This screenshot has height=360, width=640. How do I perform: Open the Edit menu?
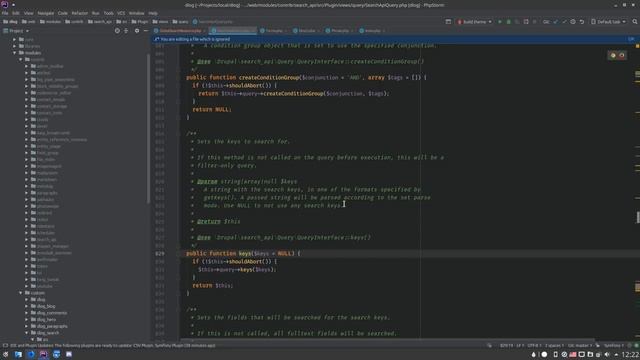16,13
